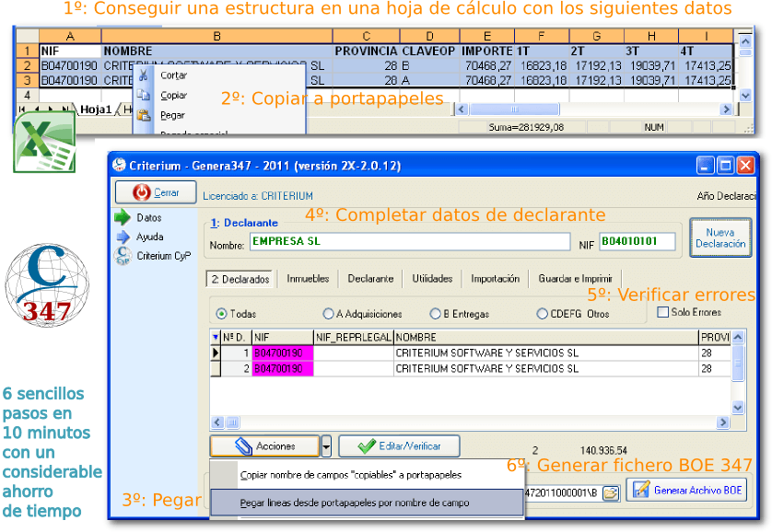The image size is (772, 532).
Task: Edit the declarante Nombre field
Action: 410,241
